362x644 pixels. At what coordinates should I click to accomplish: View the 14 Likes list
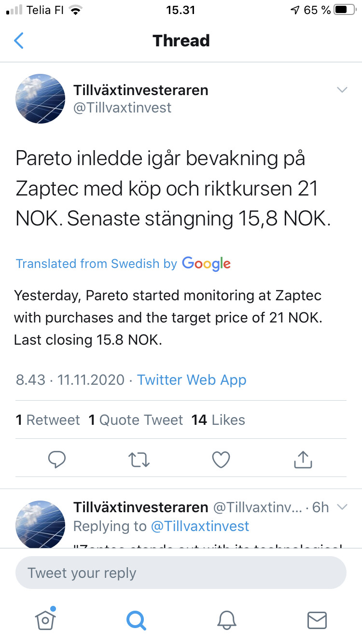(x=218, y=420)
